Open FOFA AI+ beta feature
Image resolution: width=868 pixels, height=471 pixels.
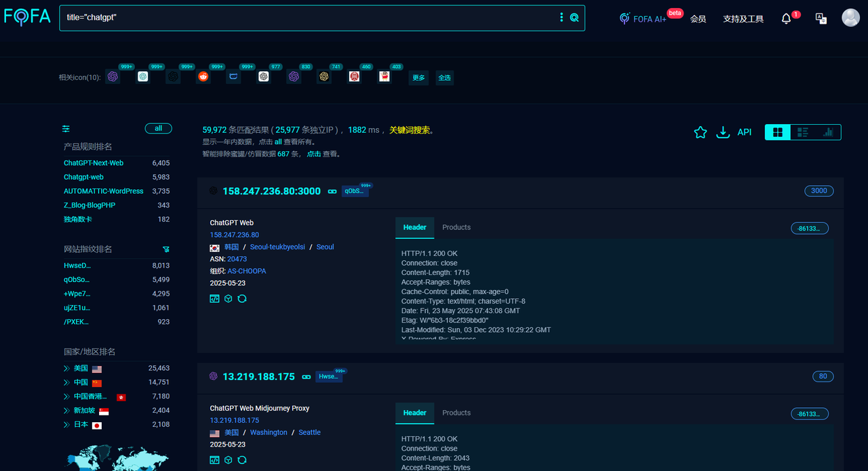click(643, 19)
